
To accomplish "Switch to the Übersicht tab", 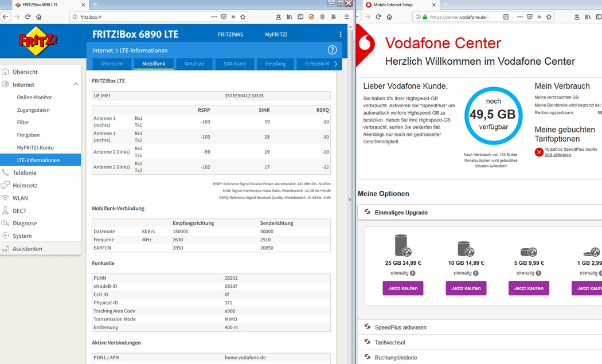I will [x=112, y=64].
